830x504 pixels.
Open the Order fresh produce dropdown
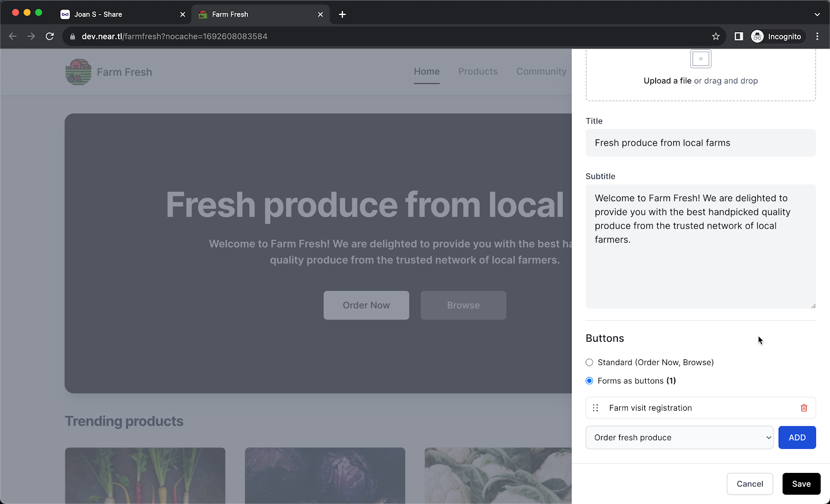click(679, 438)
